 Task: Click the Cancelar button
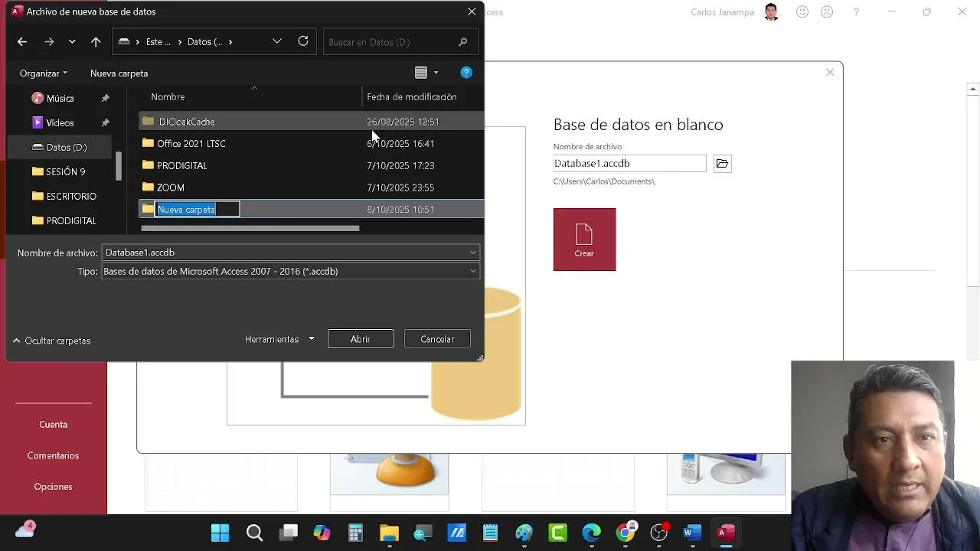[x=437, y=339]
